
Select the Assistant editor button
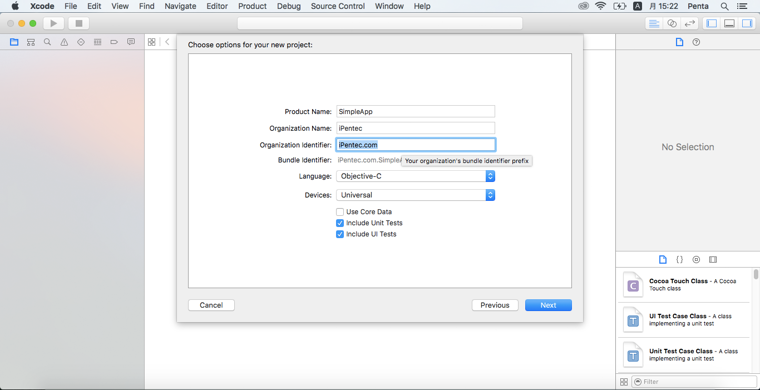[672, 23]
